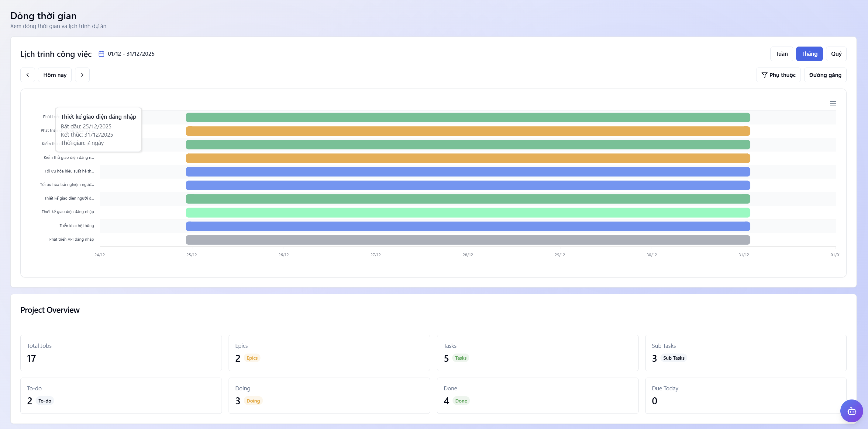Image resolution: width=868 pixels, height=429 pixels.
Task: Toggle the Đường găng critical path
Action: coord(825,75)
